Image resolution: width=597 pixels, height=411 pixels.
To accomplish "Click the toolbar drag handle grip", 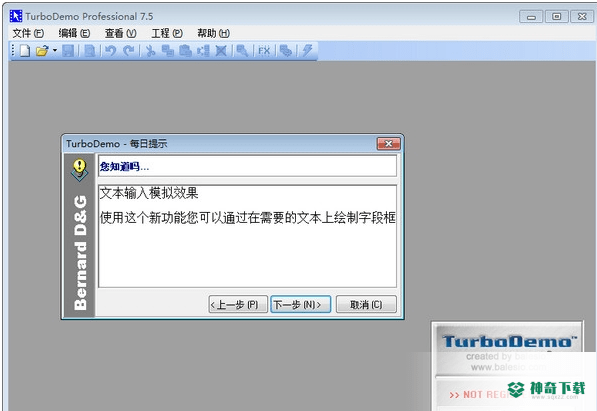I will click(13, 50).
